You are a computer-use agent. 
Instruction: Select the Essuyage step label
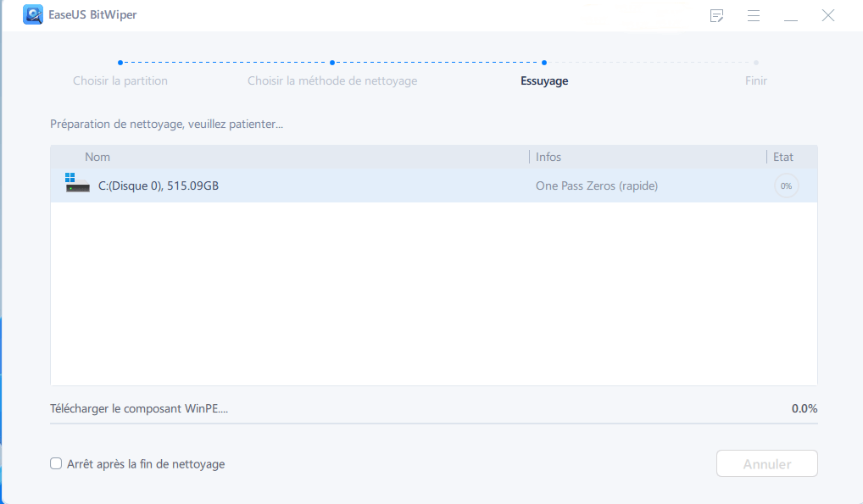[x=544, y=80]
